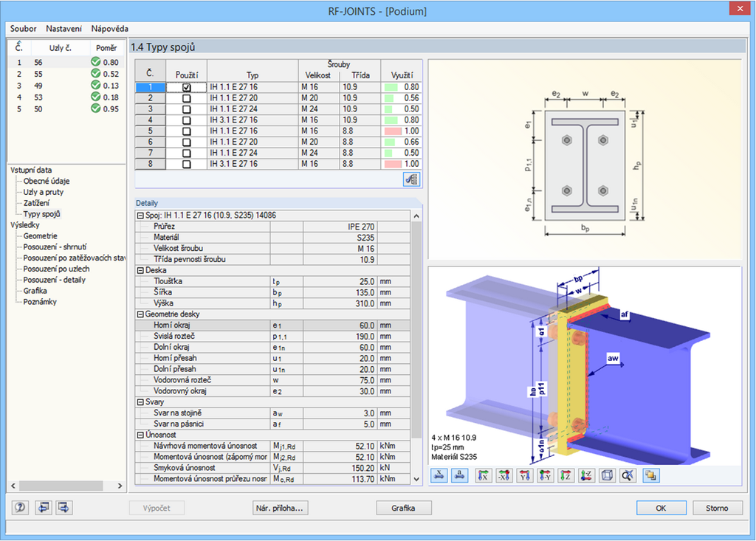Uncheck the Použití box in row 1
This screenshot has height=541, width=756.
187,87
